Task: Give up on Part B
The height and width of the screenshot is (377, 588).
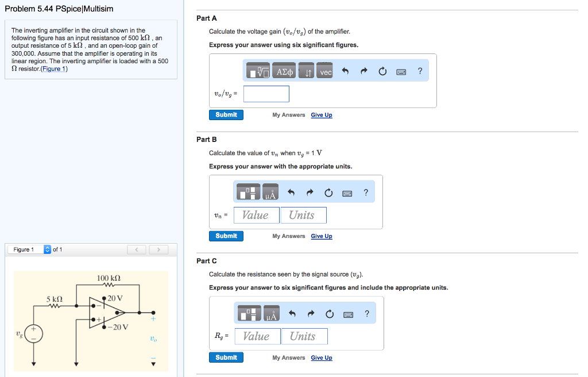Action: [322, 236]
